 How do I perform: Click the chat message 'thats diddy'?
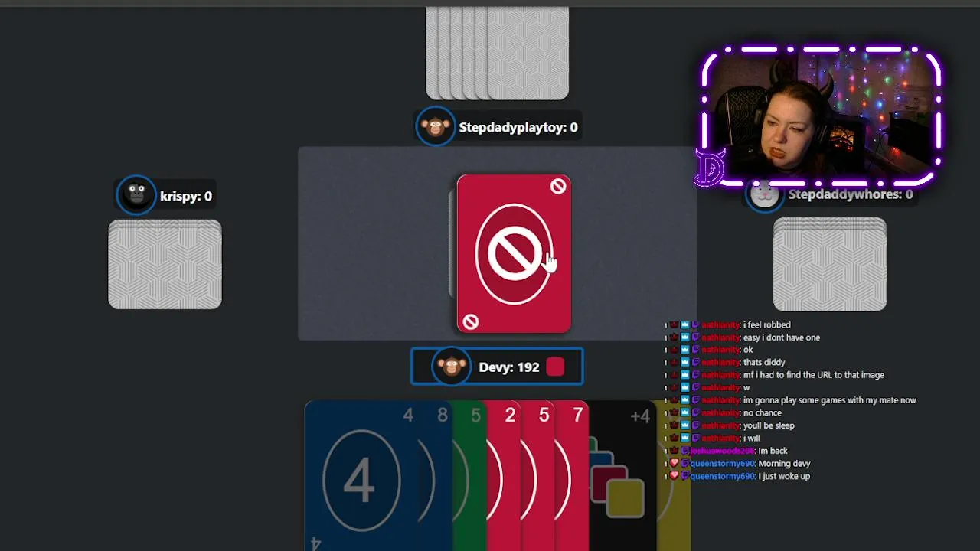click(764, 363)
